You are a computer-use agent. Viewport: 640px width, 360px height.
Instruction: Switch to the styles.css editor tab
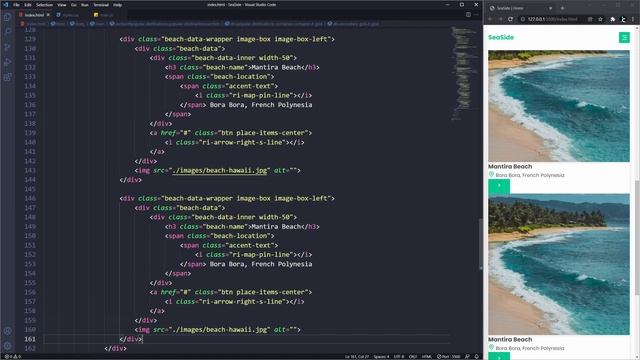[x=70, y=15]
